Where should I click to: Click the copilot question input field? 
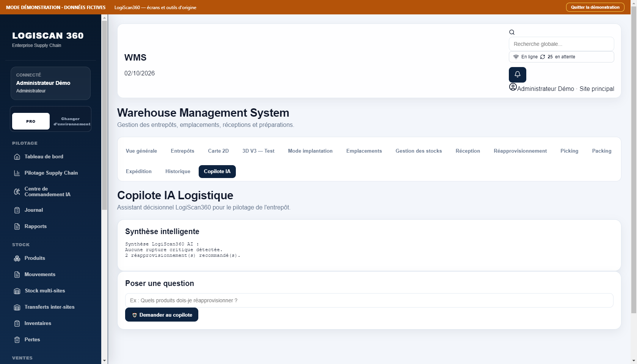click(369, 300)
